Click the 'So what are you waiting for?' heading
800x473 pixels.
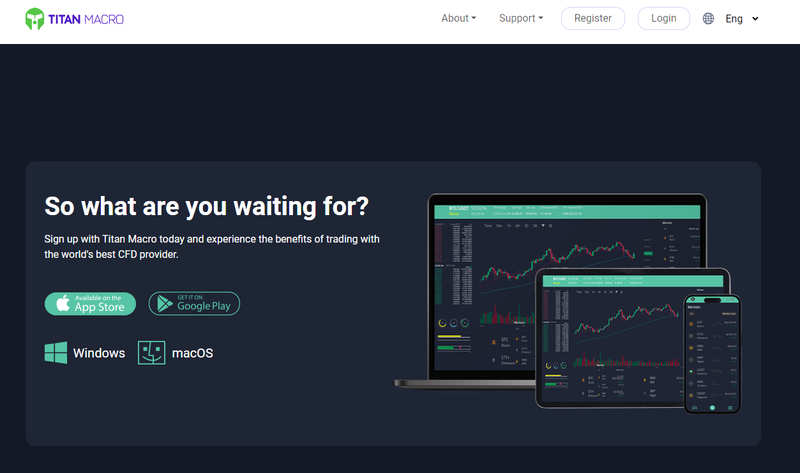point(207,207)
